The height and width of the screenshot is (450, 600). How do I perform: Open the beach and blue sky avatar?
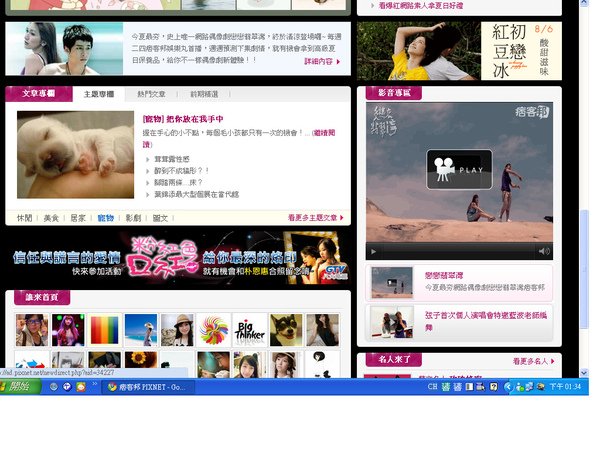(x=141, y=330)
